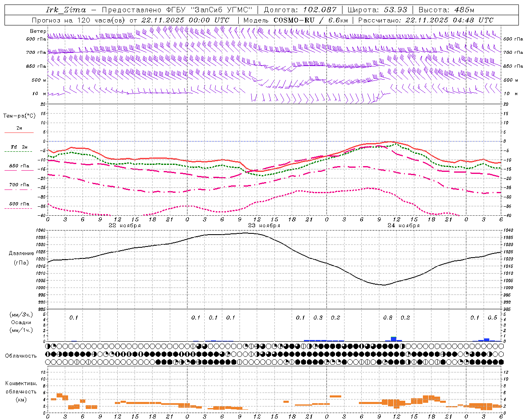Select the 0.3 precipitation amount value
Image resolution: width=525 pixels, height=420 pixels.
pos(318,318)
